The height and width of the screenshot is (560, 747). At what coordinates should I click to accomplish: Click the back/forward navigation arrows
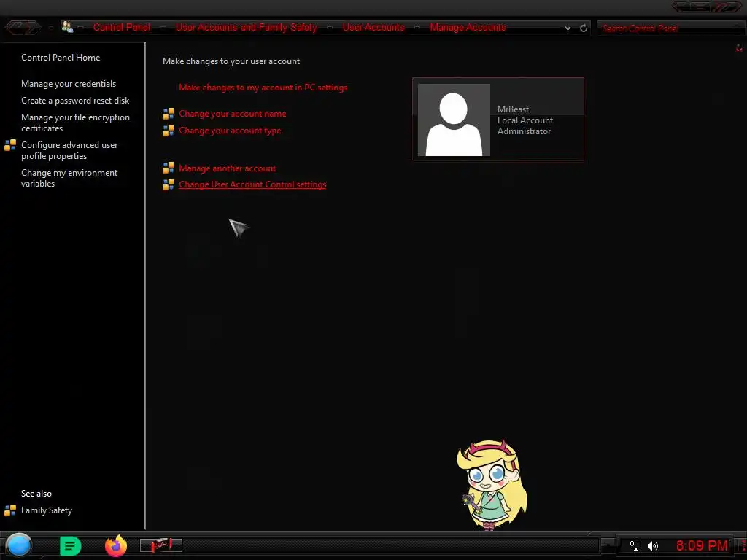coord(23,28)
